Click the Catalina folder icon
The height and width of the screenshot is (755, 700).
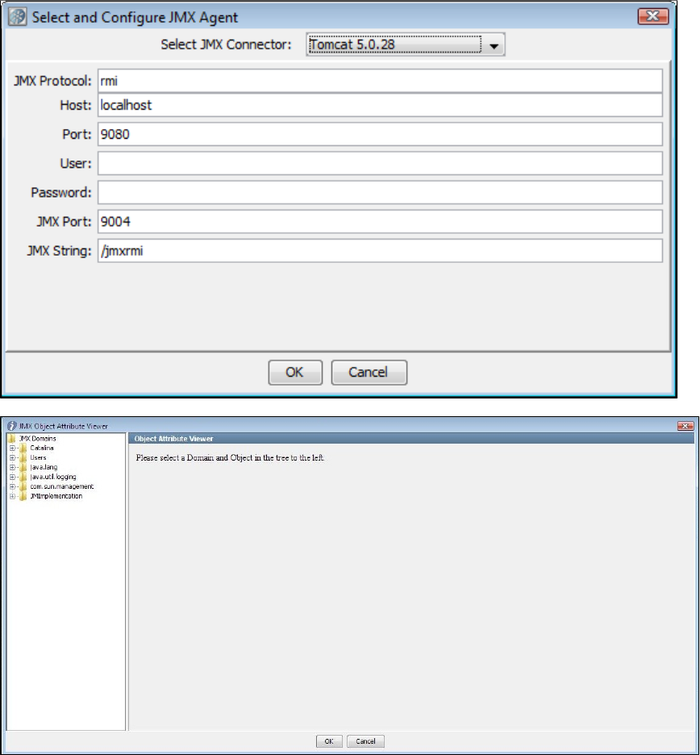(x=23, y=448)
